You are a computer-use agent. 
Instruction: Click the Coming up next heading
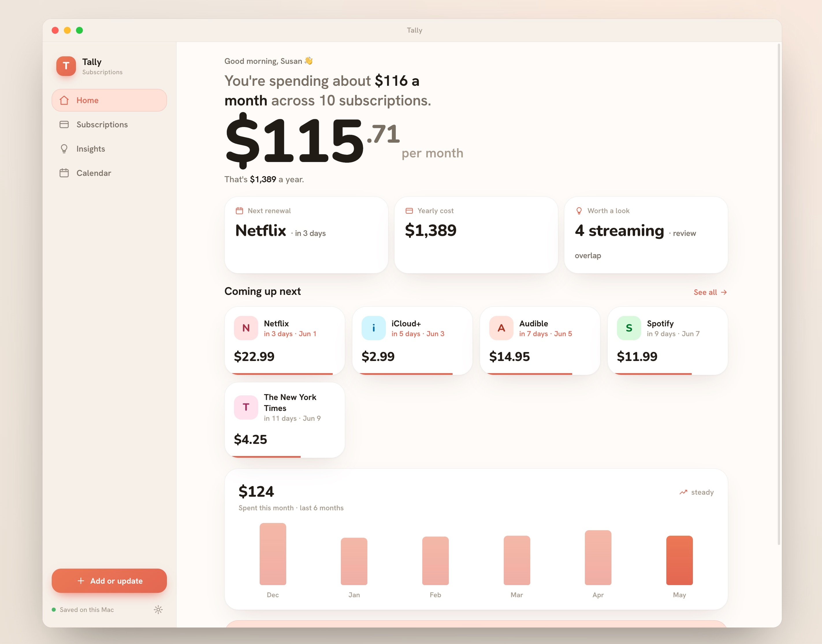[x=263, y=291]
